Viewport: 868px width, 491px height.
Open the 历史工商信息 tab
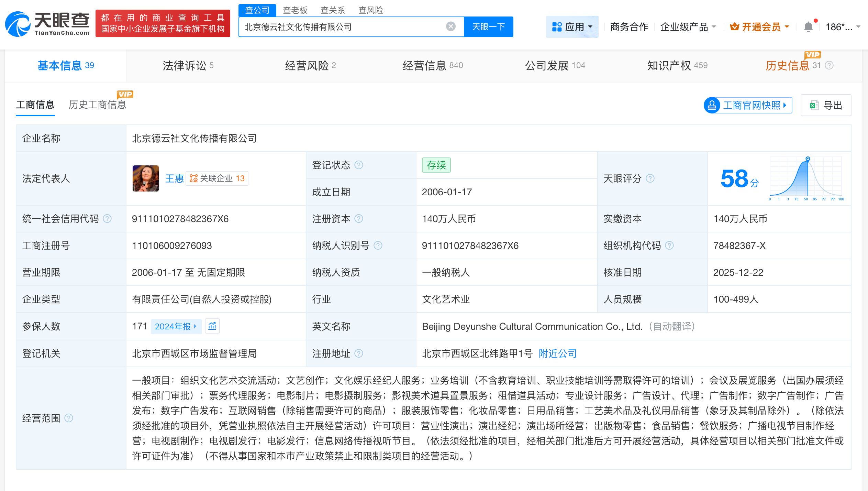point(97,105)
